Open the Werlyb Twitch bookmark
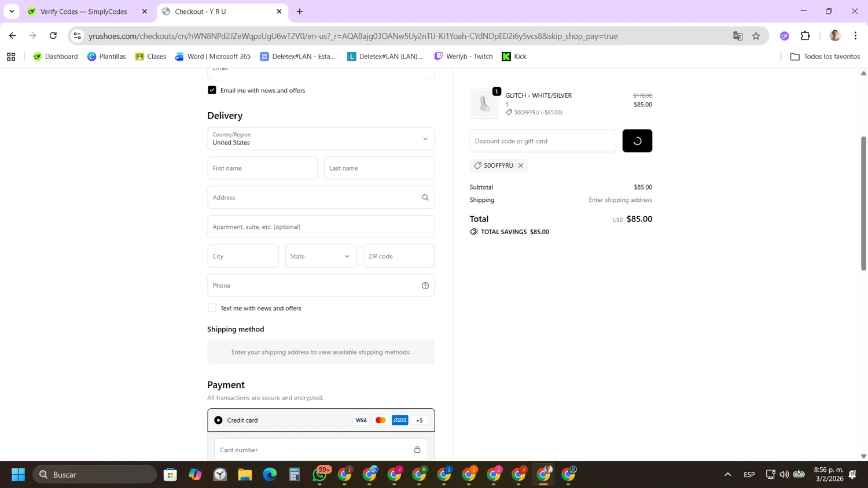The width and height of the screenshot is (868, 488). coord(464,57)
